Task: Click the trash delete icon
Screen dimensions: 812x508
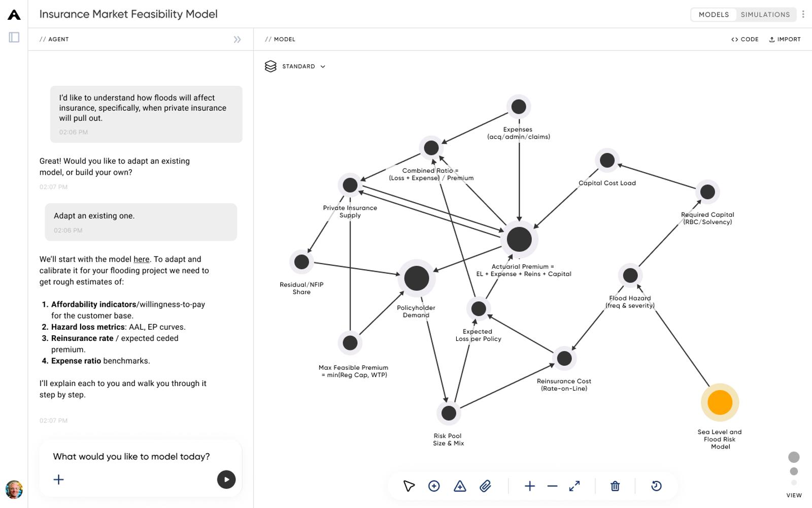Action: (x=615, y=486)
